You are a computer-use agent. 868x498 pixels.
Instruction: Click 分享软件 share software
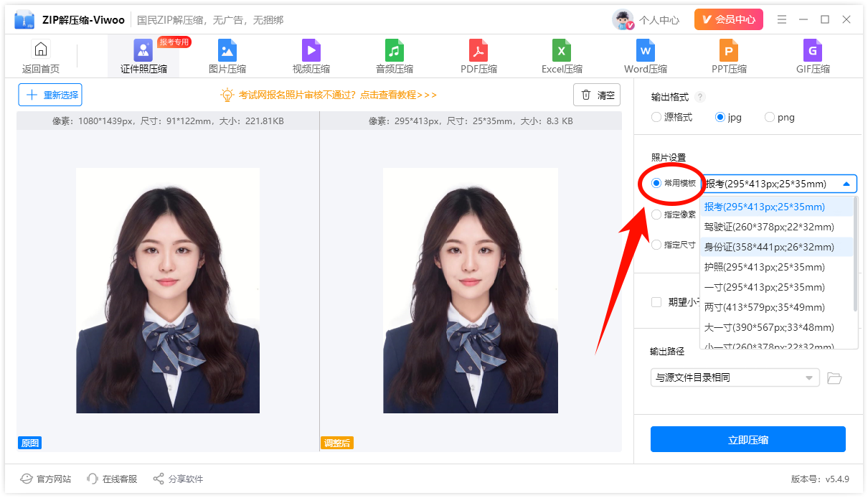point(178,479)
